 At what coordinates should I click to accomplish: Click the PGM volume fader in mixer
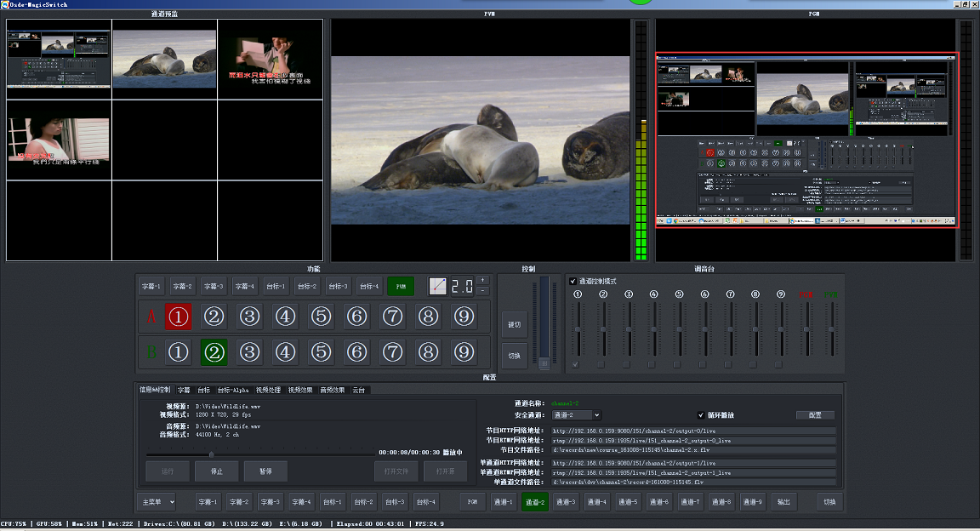coord(806,329)
